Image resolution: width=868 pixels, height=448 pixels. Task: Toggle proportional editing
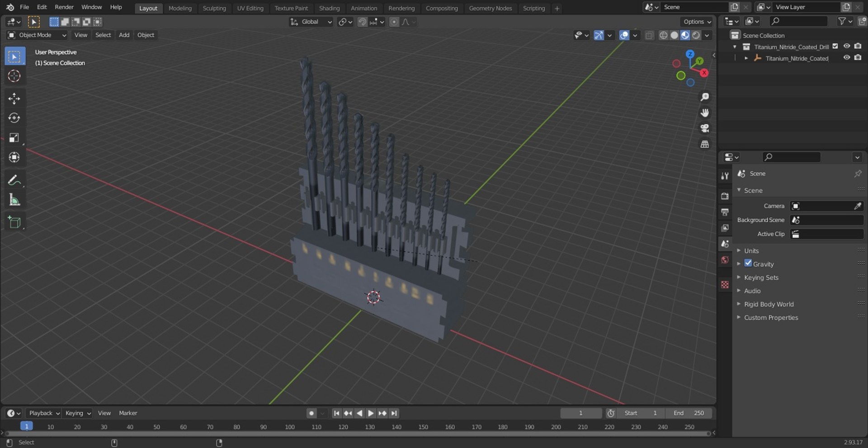(x=394, y=22)
